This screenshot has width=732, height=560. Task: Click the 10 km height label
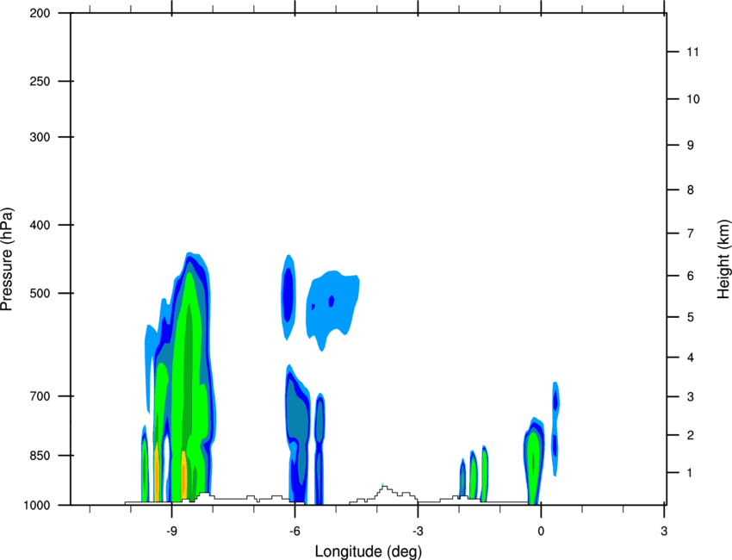coord(693,99)
